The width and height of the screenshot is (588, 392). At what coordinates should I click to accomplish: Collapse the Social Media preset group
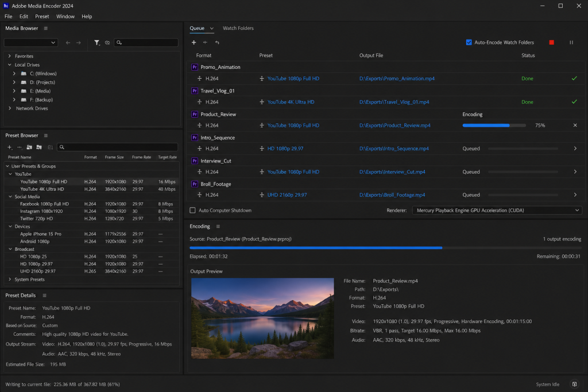pyautogui.click(x=10, y=197)
